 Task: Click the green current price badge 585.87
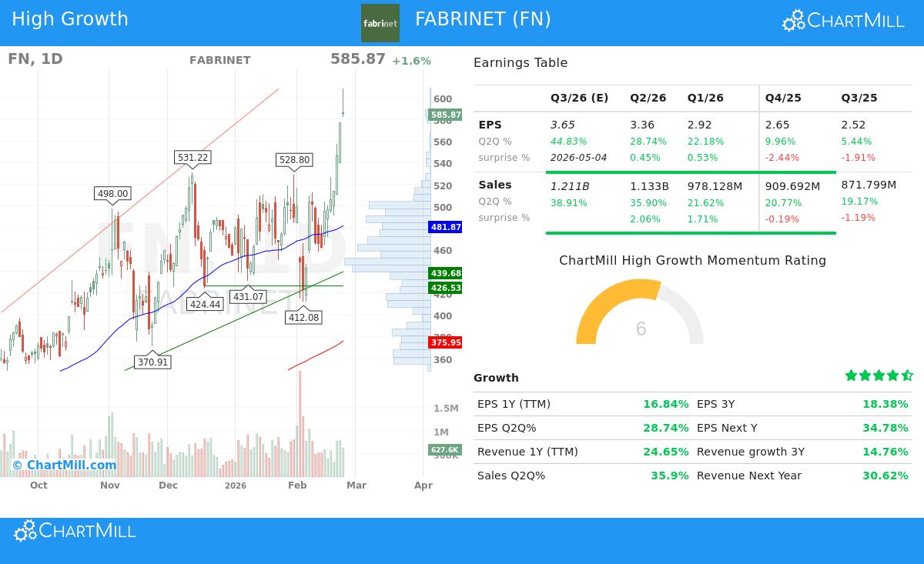point(446,114)
